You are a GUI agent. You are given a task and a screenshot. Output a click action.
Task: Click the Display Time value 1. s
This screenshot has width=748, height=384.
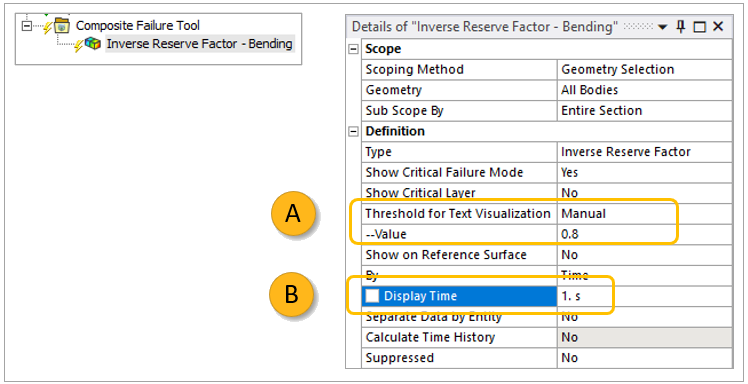[644, 296]
